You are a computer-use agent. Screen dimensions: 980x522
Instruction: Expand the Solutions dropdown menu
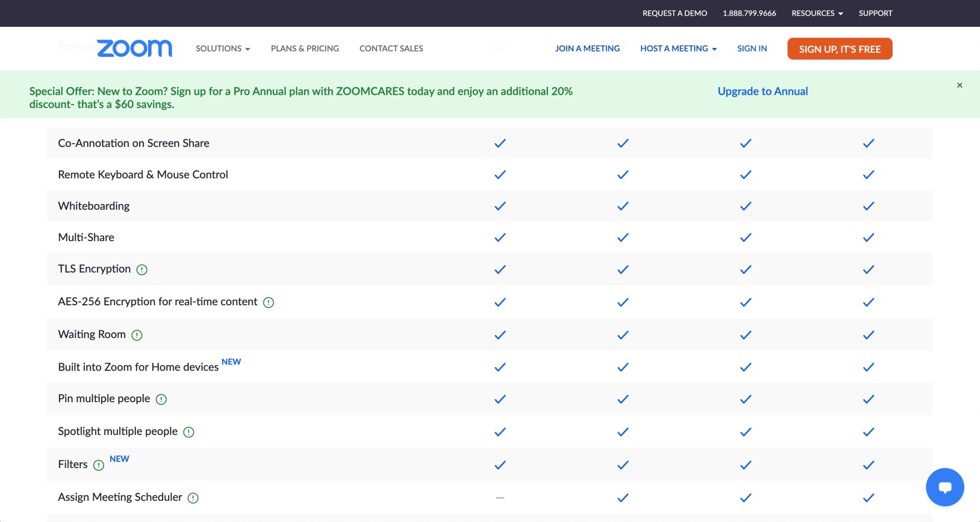[x=223, y=48]
